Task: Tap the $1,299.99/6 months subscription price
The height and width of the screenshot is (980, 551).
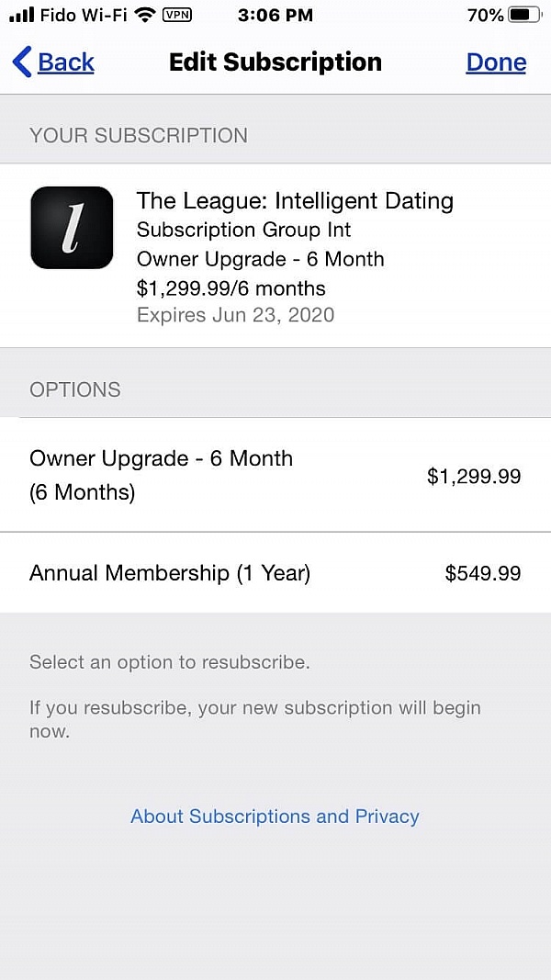Action: pos(231,287)
